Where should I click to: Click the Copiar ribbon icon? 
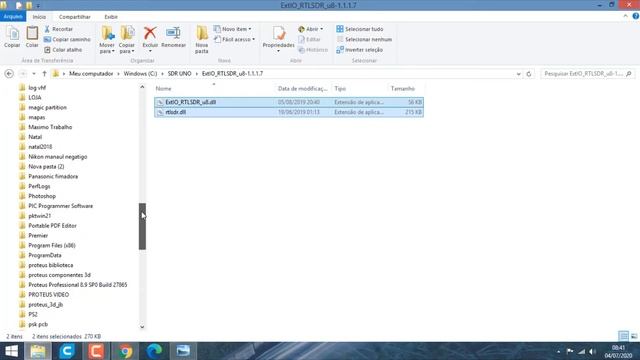tap(12, 37)
